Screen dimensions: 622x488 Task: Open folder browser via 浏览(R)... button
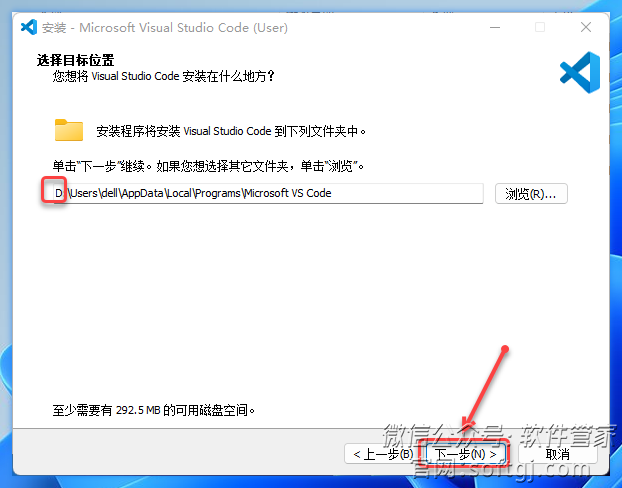[531, 194]
